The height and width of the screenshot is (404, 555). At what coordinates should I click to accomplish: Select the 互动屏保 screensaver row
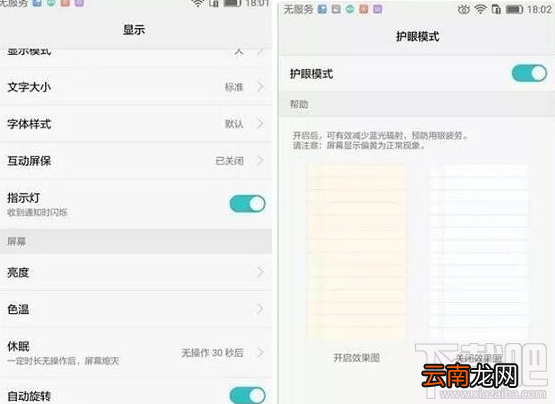point(136,161)
